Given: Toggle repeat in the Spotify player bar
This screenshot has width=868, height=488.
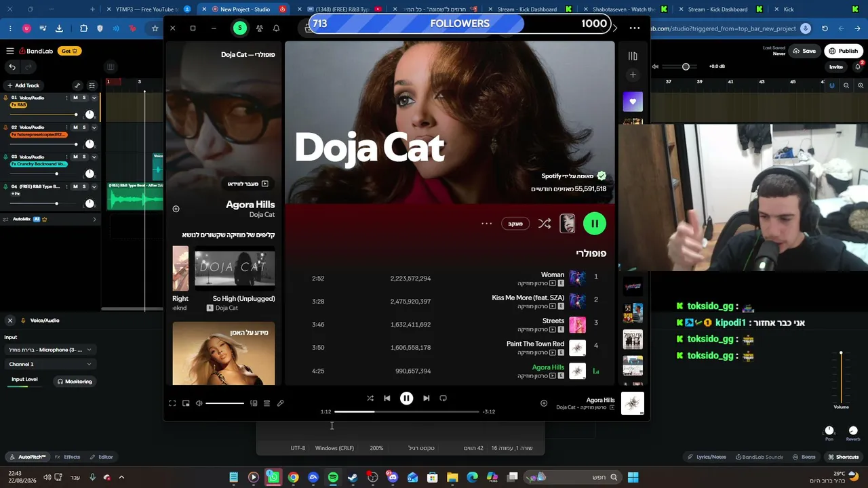Looking at the screenshot, I should pos(443,399).
